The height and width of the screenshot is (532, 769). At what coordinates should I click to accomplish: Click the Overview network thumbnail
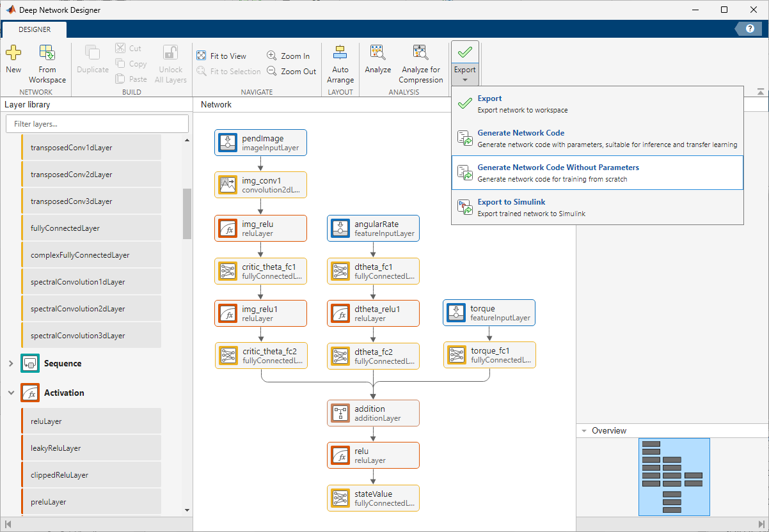click(674, 476)
